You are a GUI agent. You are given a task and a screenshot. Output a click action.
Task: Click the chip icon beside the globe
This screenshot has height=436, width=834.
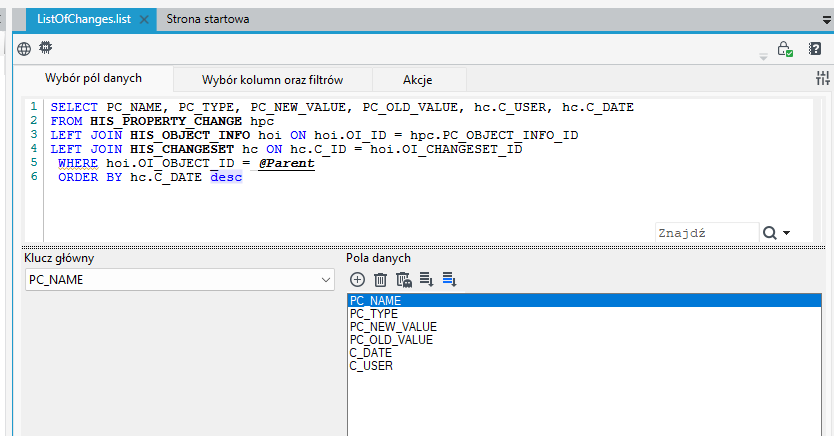pyautogui.click(x=46, y=48)
